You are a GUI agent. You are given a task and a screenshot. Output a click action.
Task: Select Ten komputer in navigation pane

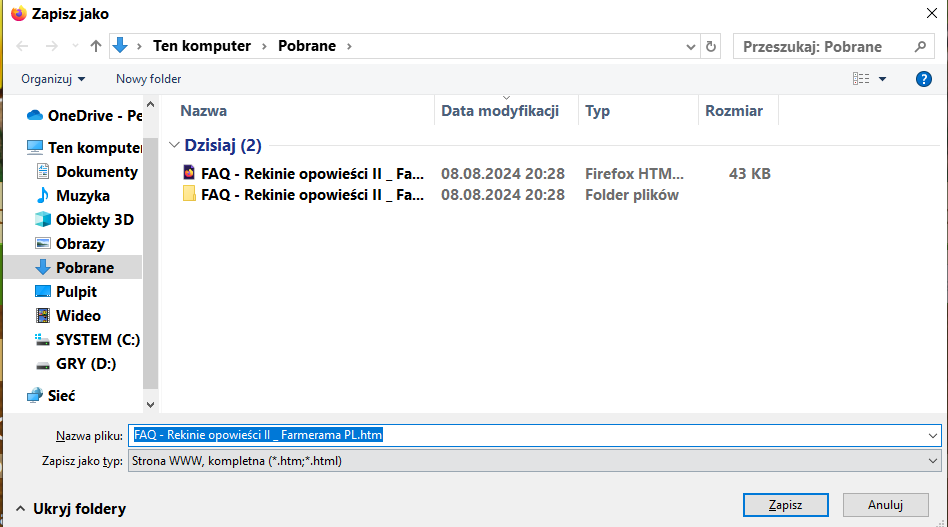[x=85, y=147]
